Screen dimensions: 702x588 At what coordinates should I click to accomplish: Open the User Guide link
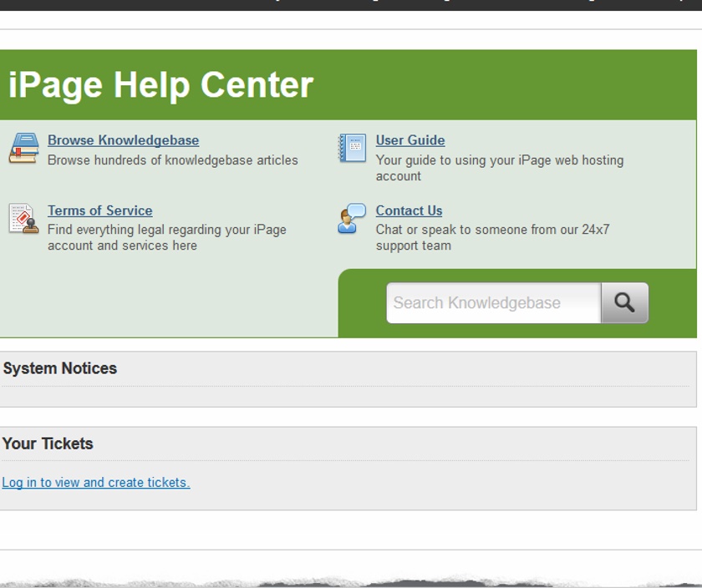pyautogui.click(x=410, y=140)
